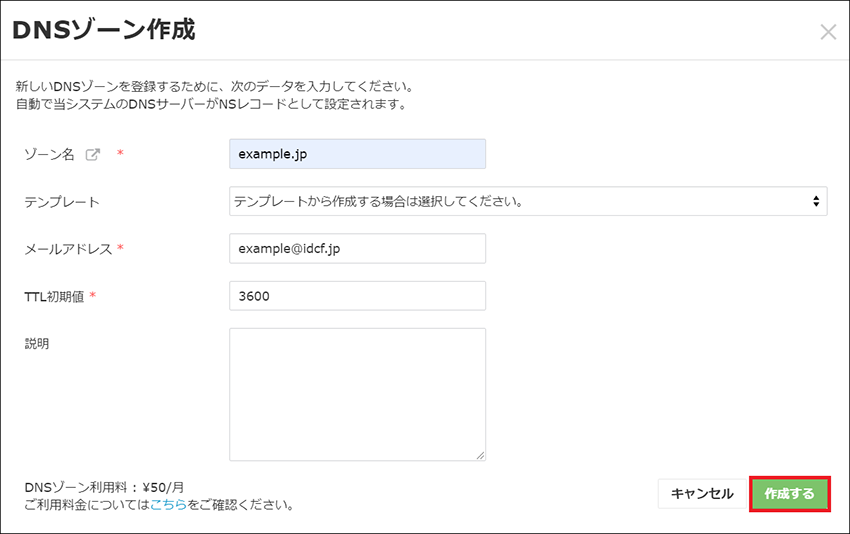Click the red asterisk next to メールアドレス
Image resolution: width=850 pixels, height=534 pixels.
[120, 249]
